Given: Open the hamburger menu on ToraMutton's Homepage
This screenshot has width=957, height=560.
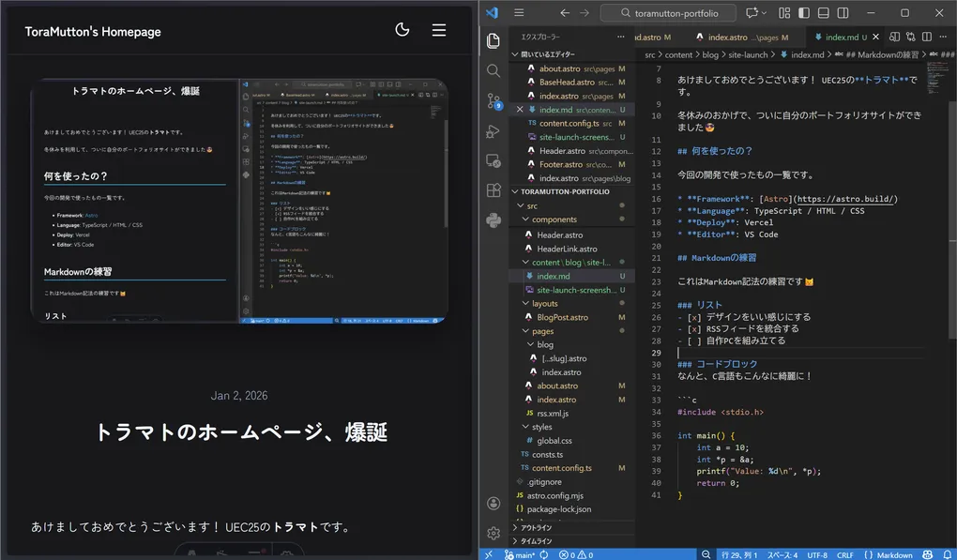Looking at the screenshot, I should click(439, 30).
